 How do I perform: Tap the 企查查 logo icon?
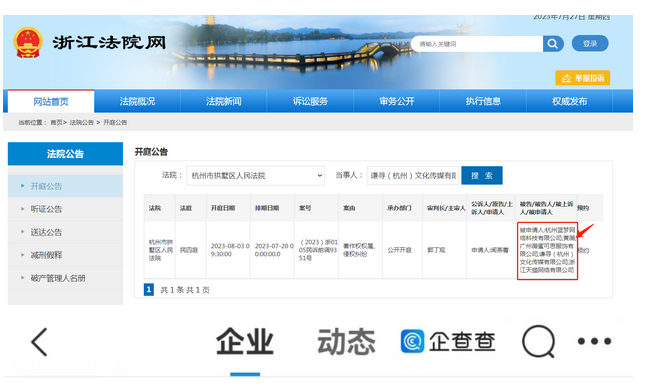[412, 341]
